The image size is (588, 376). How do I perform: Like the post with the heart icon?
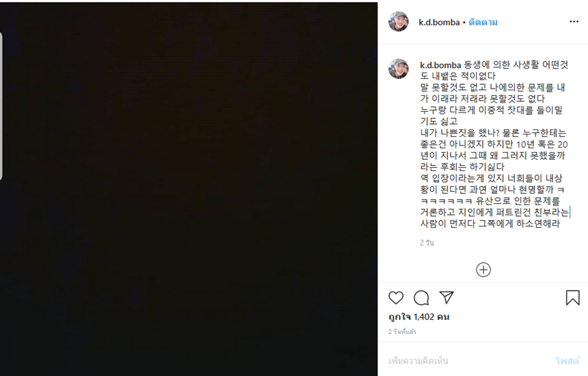point(396,298)
